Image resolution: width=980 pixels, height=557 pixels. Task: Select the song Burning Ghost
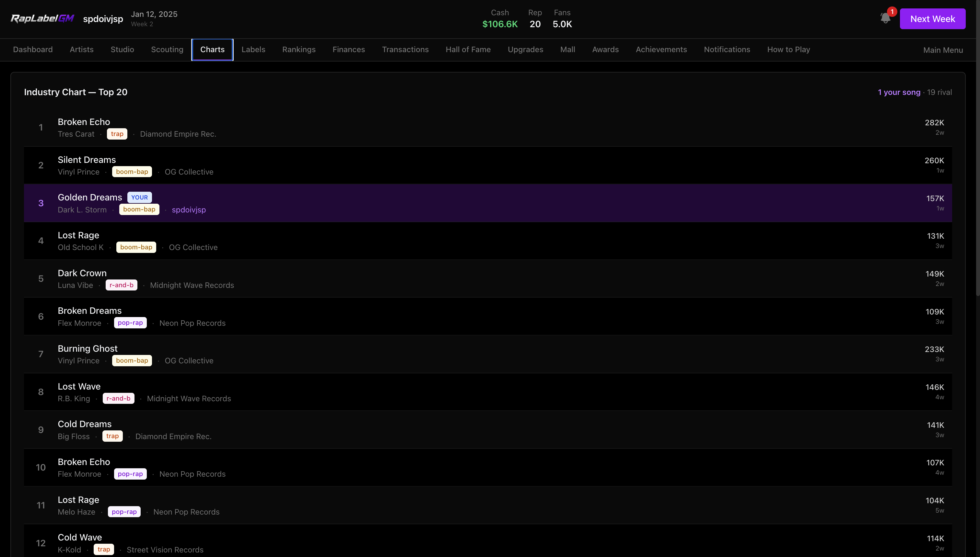coord(88,348)
